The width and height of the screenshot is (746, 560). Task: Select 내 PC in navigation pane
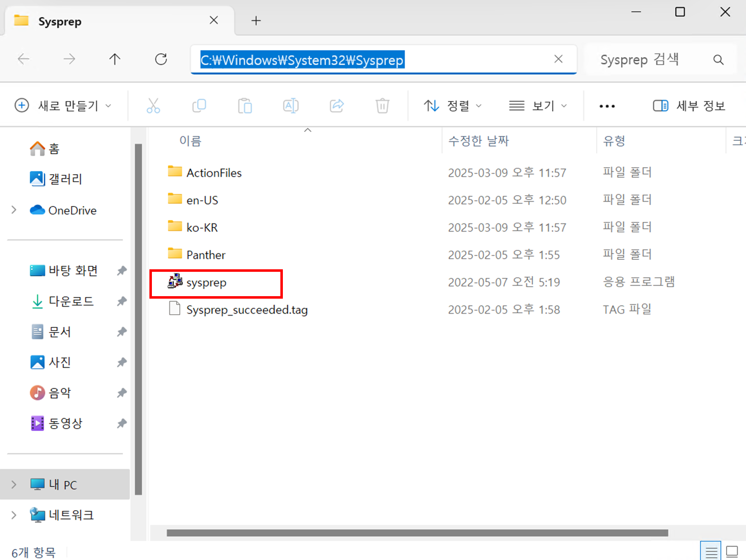[x=65, y=484]
